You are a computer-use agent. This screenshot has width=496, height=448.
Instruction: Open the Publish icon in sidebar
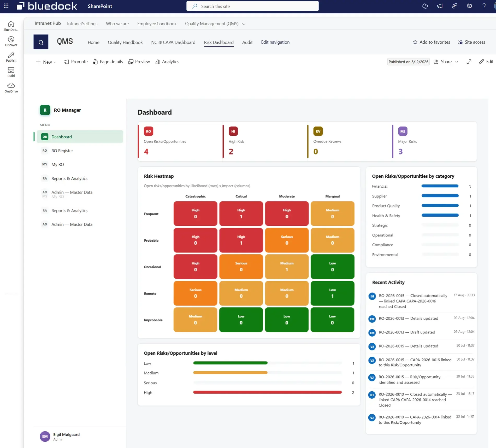[x=11, y=57]
